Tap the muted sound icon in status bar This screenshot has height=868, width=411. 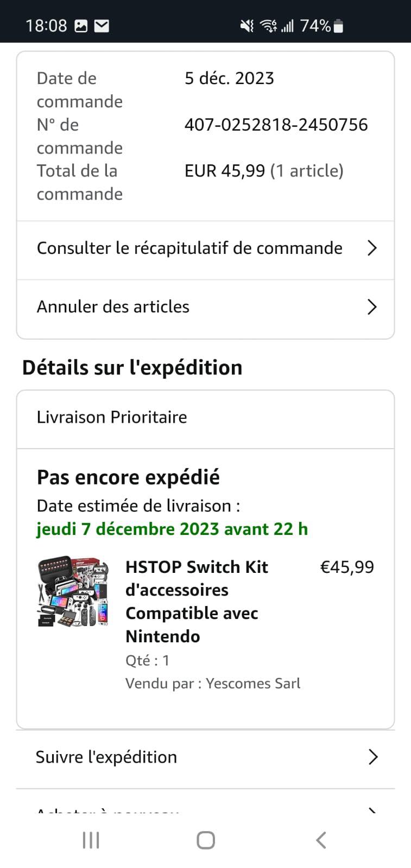pyautogui.click(x=247, y=25)
